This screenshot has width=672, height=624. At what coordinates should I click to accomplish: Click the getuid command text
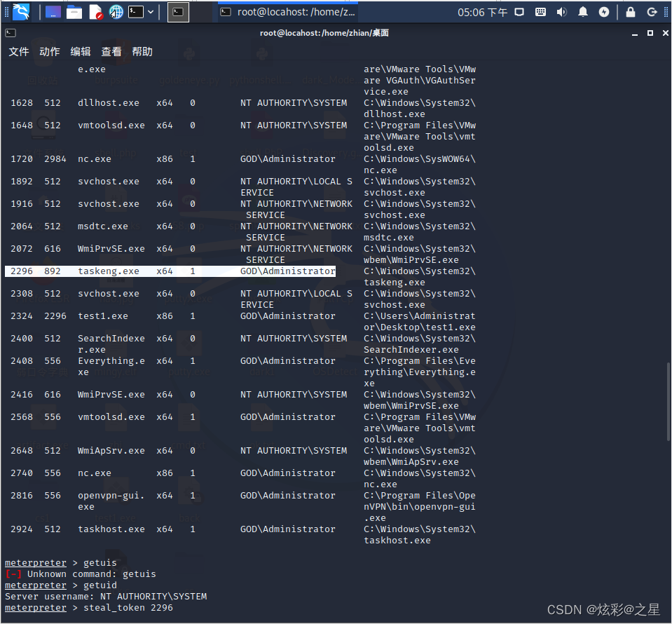point(100,585)
